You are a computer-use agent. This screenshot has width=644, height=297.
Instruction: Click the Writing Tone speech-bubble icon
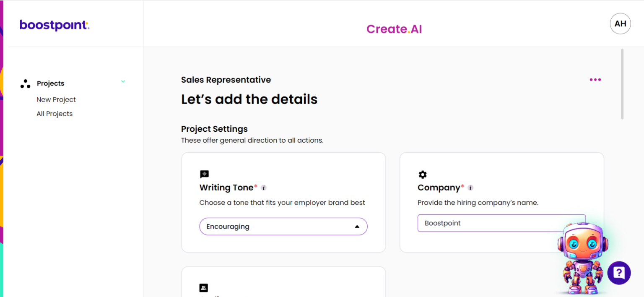pyautogui.click(x=204, y=174)
